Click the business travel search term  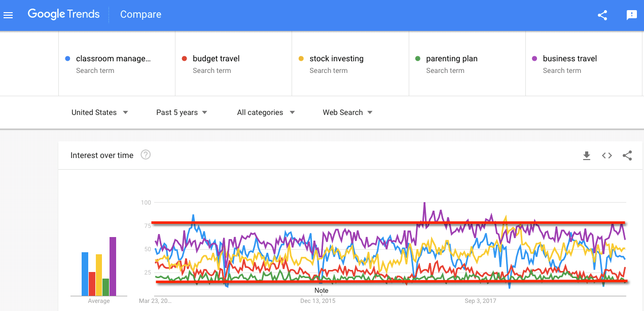click(569, 59)
